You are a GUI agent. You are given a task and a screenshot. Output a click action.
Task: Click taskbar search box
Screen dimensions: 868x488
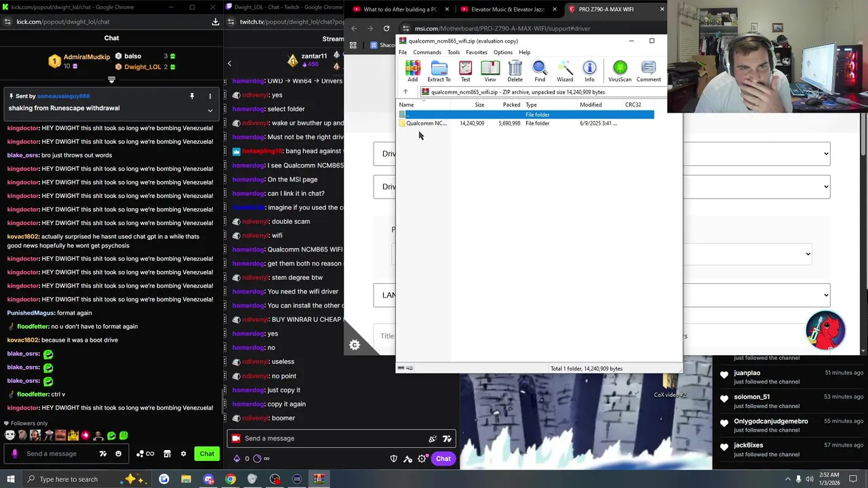click(x=86, y=479)
